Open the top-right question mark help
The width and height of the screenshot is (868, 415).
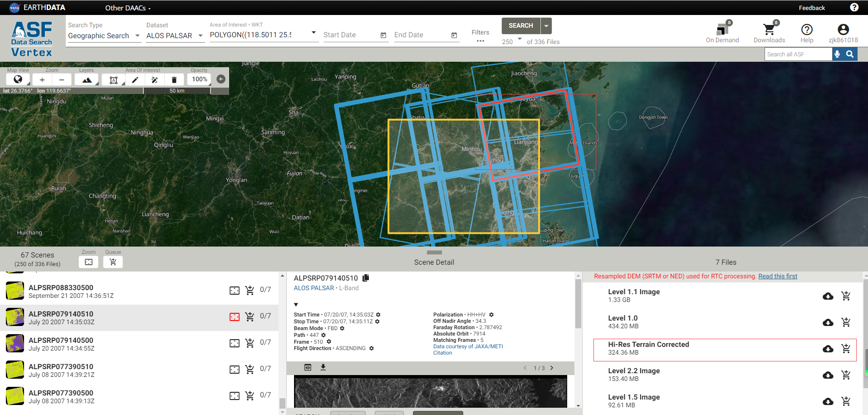point(854,7)
